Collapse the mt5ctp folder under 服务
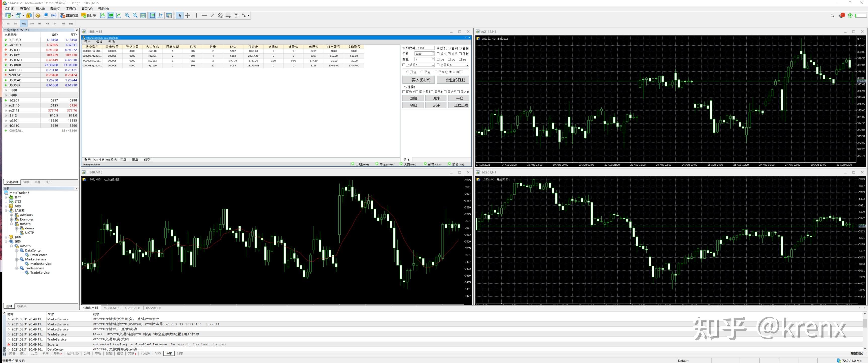Viewport: 868px width, 363px height. tap(11, 246)
